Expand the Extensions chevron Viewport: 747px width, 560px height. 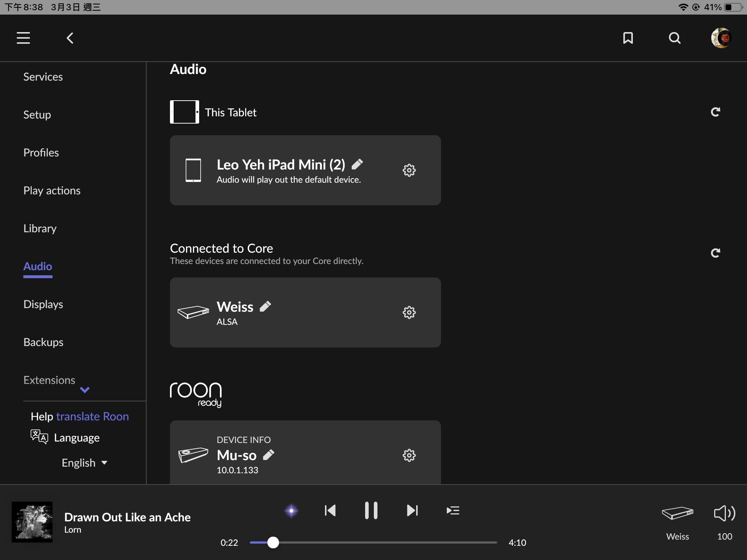(85, 390)
